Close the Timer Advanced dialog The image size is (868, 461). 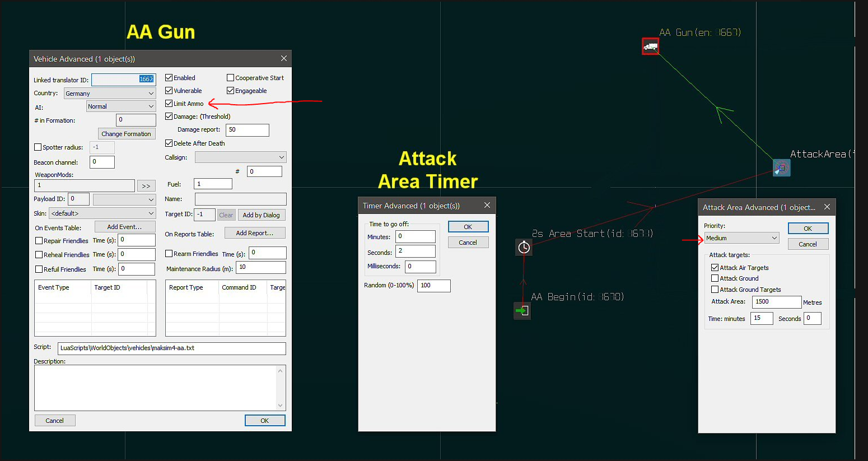pos(487,206)
